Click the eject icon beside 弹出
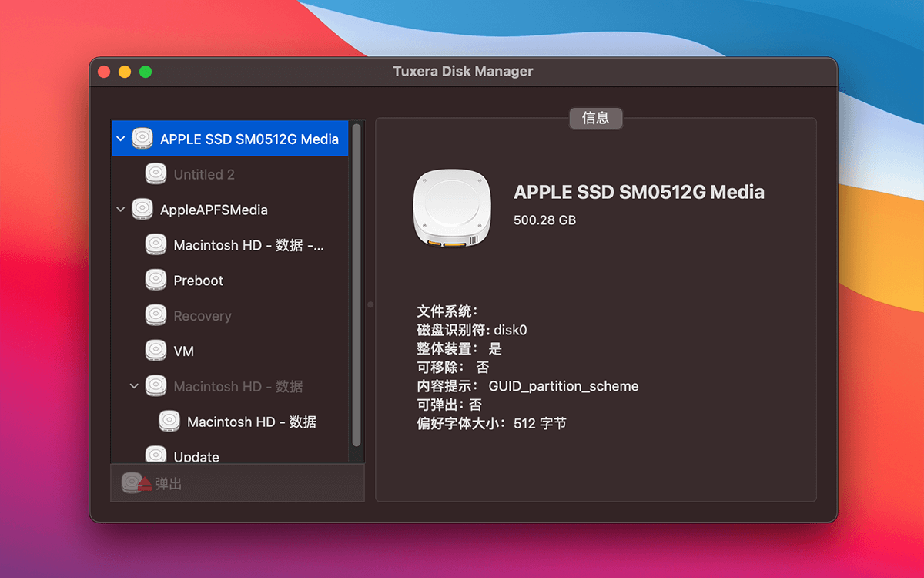 point(136,484)
